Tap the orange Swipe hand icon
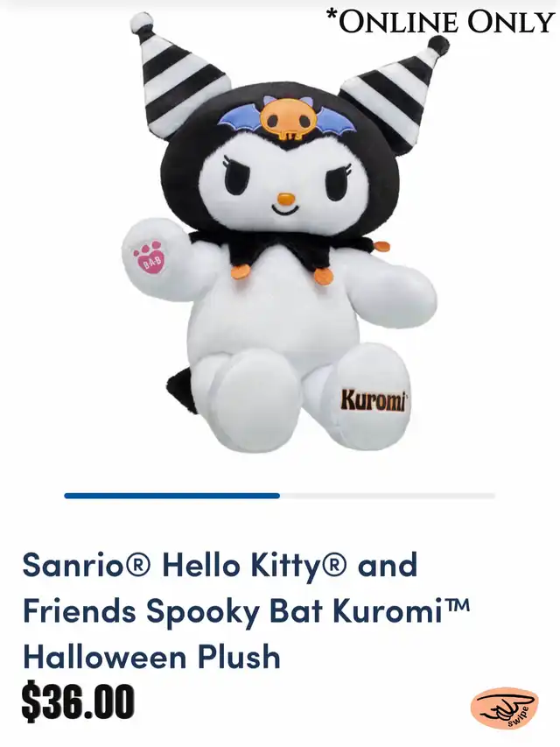 505,708
